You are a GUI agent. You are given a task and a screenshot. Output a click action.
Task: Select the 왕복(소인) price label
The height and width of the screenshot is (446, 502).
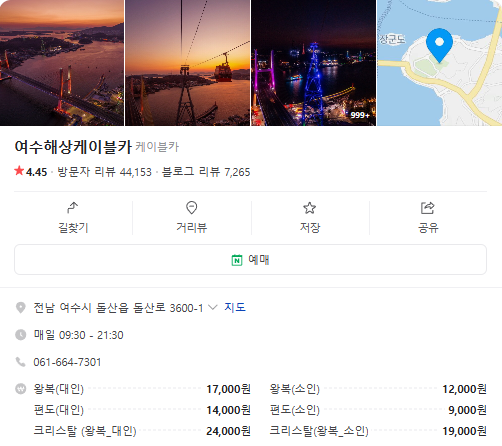[294, 389]
